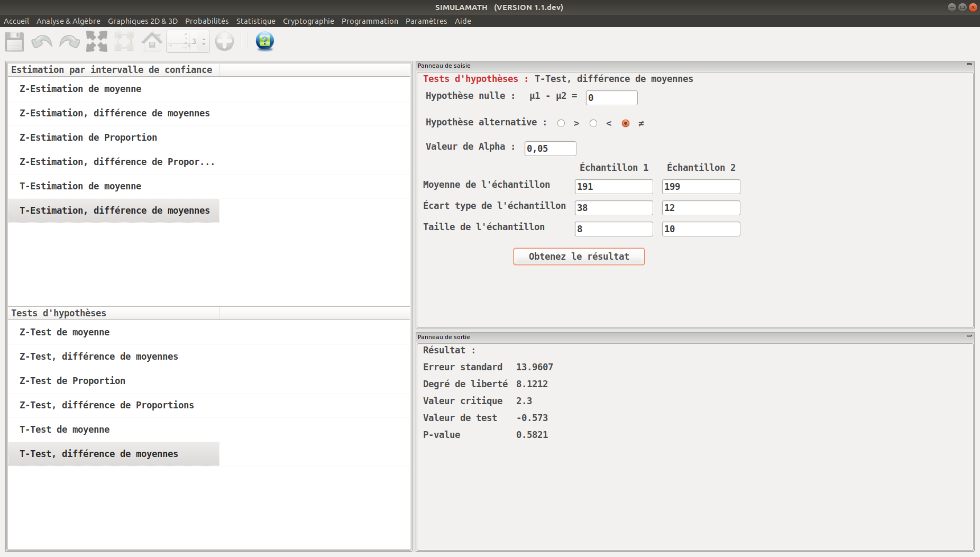Click sample 1 mean field showing 191
Screen dimensions: 980x557
click(613, 187)
